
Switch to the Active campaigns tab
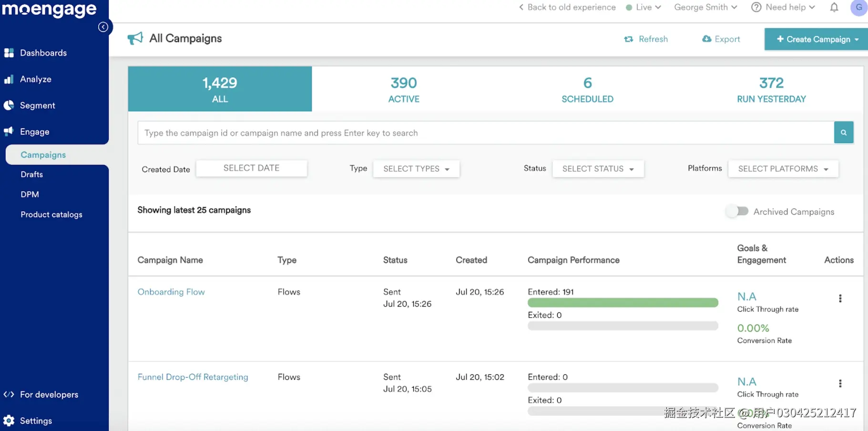[404, 89]
